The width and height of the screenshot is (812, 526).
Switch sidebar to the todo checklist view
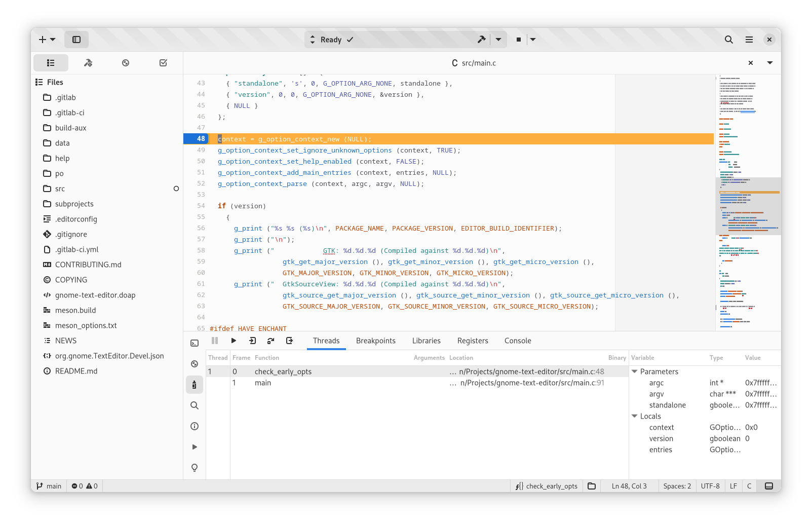click(x=163, y=63)
